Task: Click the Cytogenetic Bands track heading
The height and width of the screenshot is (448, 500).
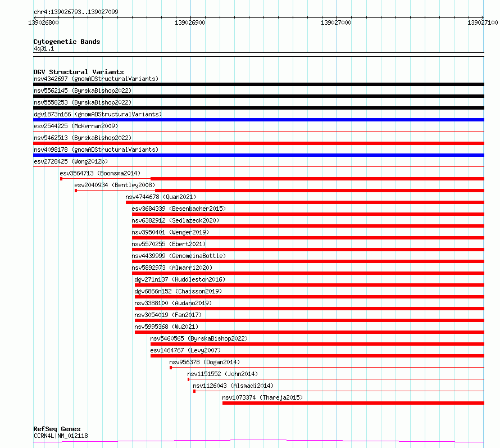Action: [x=67, y=42]
